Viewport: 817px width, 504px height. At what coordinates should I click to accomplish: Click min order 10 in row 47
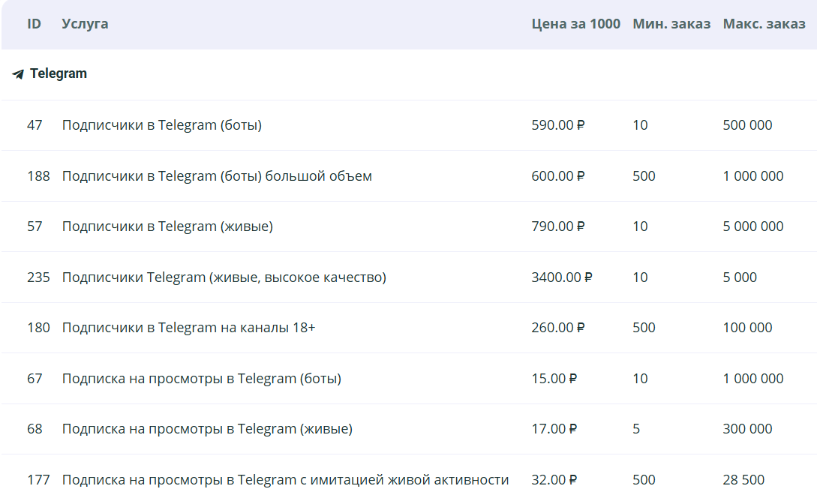tap(641, 125)
